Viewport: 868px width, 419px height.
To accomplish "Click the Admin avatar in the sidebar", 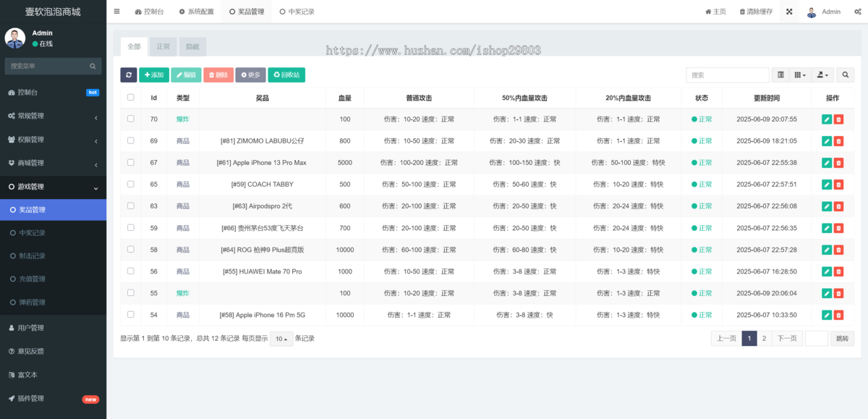I will (x=15, y=38).
